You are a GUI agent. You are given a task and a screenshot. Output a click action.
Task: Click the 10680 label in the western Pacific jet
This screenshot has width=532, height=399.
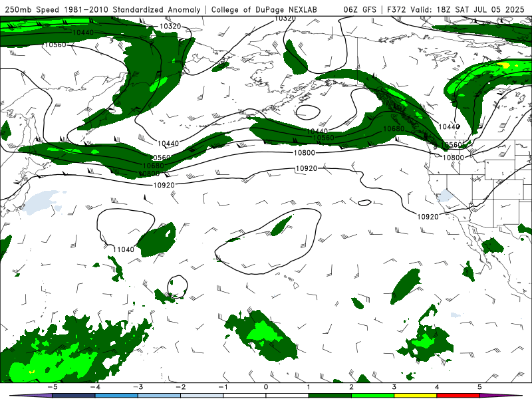point(154,166)
